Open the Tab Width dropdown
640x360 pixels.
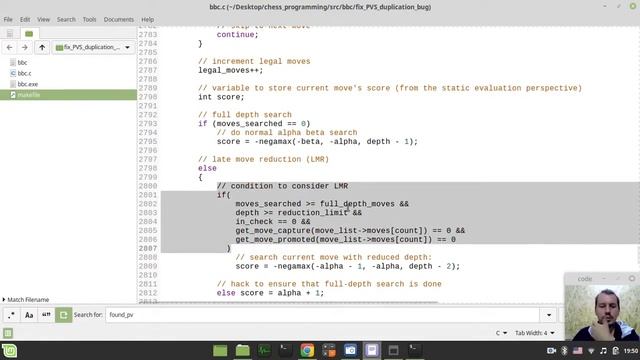(x=534, y=333)
